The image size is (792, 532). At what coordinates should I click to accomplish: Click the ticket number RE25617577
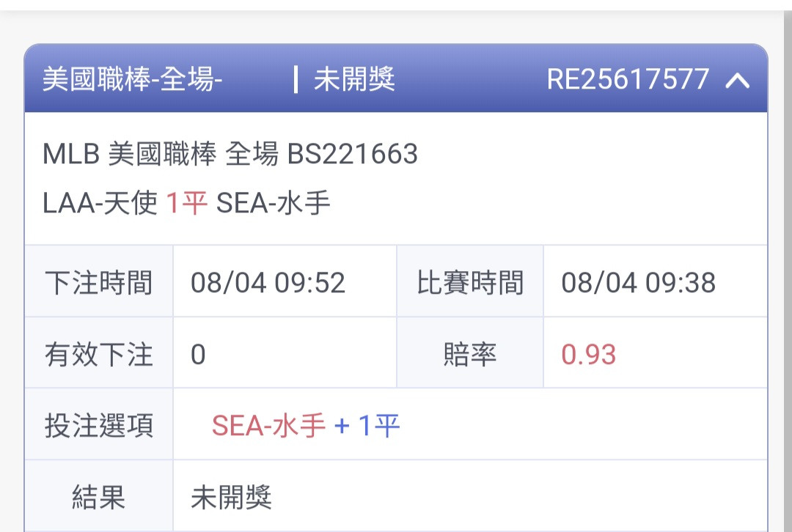628,79
